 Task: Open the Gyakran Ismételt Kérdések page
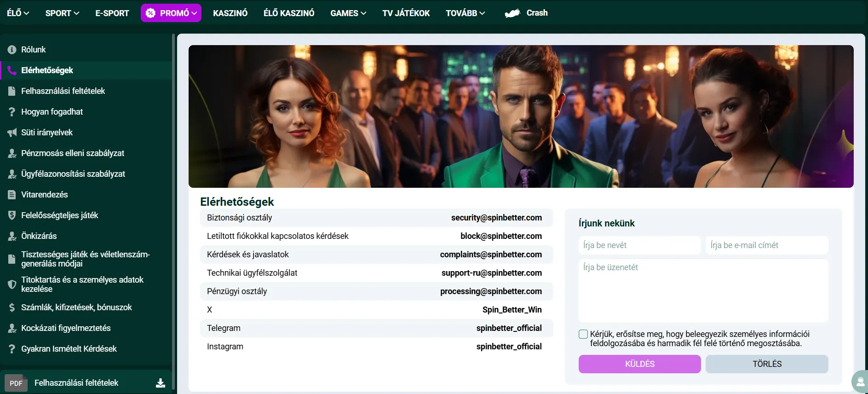click(x=69, y=349)
